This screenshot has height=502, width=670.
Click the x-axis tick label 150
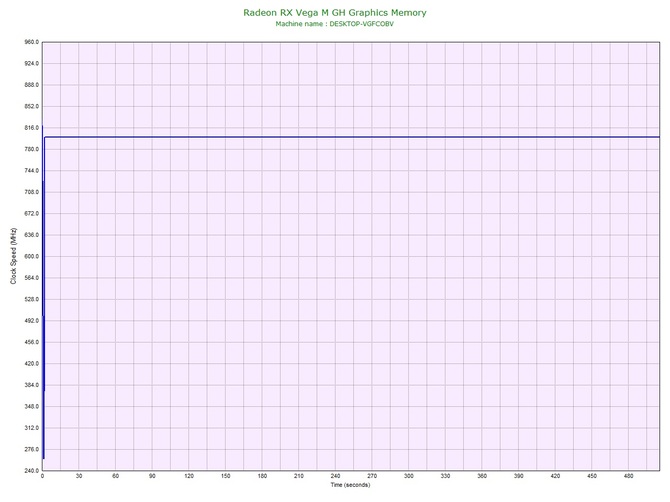point(226,476)
